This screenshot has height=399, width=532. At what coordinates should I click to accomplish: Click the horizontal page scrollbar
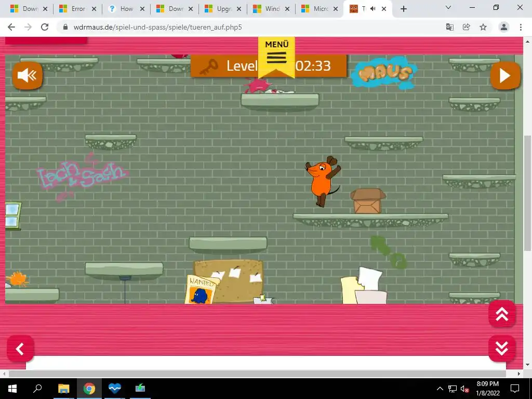(257, 374)
